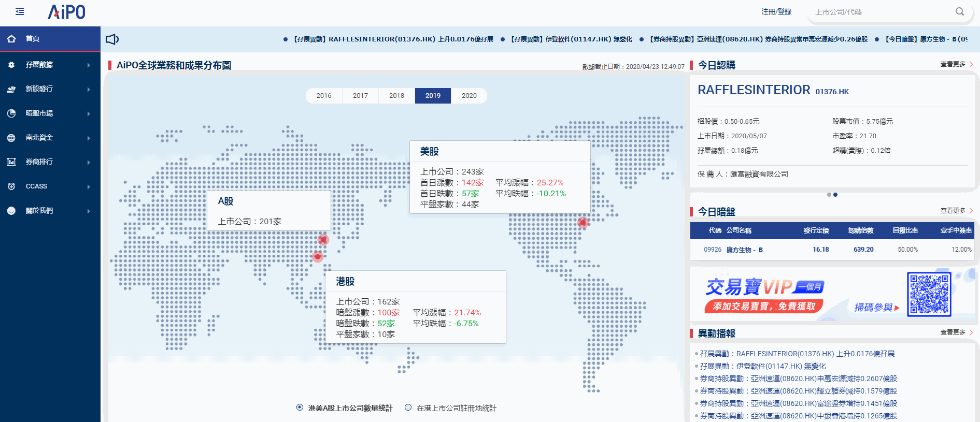980x422 pixels.
Task: Switch to the 2020 year tab
Action: (469, 96)
